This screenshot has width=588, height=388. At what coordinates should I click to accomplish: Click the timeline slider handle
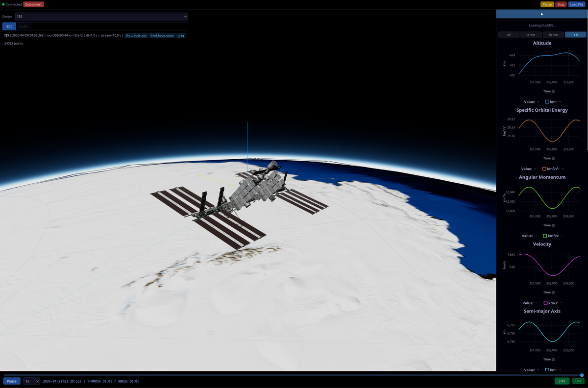(x=582, y=375)
